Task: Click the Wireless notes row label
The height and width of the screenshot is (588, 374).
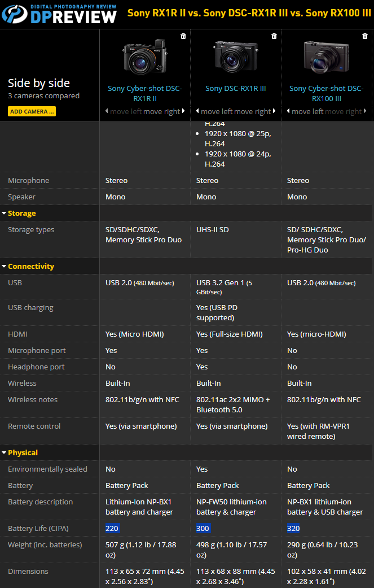Action: click(33, 400)
